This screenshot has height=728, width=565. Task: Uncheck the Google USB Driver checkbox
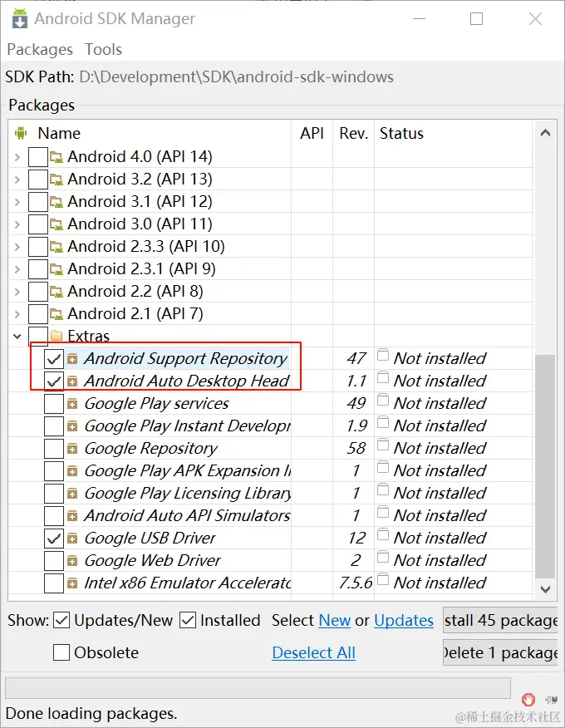54,539
